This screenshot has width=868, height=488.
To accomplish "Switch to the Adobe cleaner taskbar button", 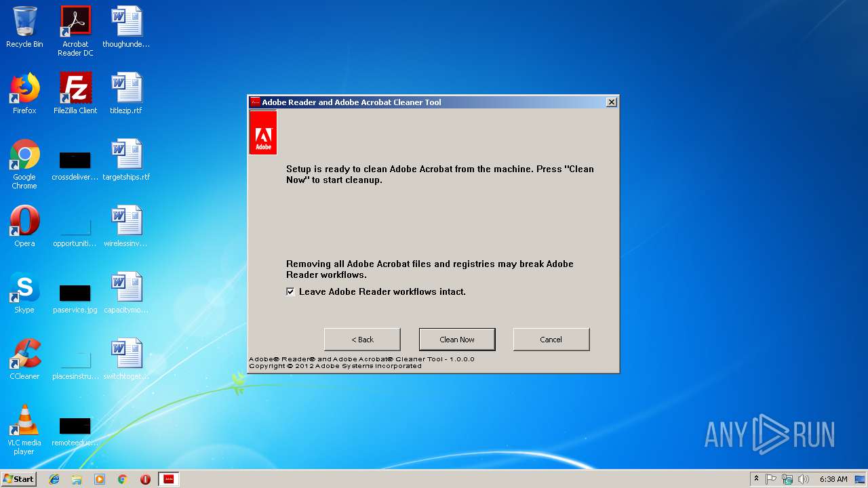I will point(169,479).
